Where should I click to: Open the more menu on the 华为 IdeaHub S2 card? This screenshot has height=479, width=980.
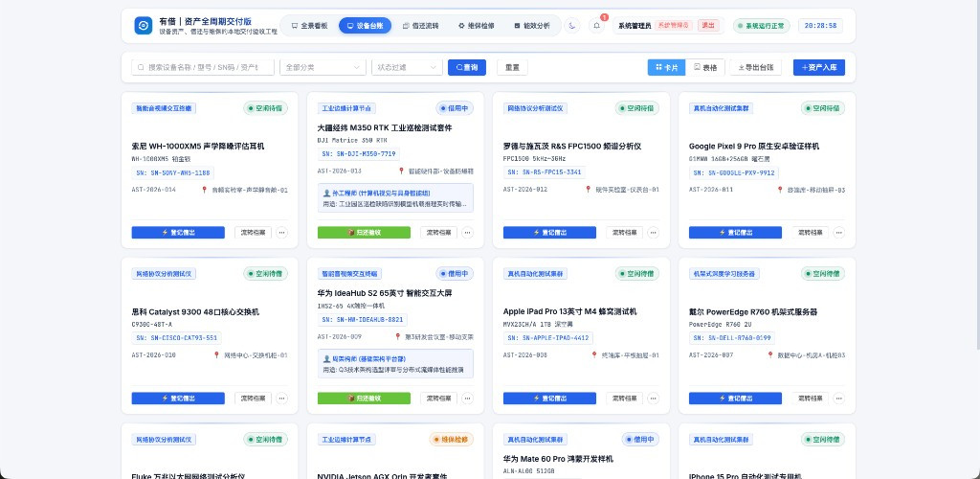[467, 398]
